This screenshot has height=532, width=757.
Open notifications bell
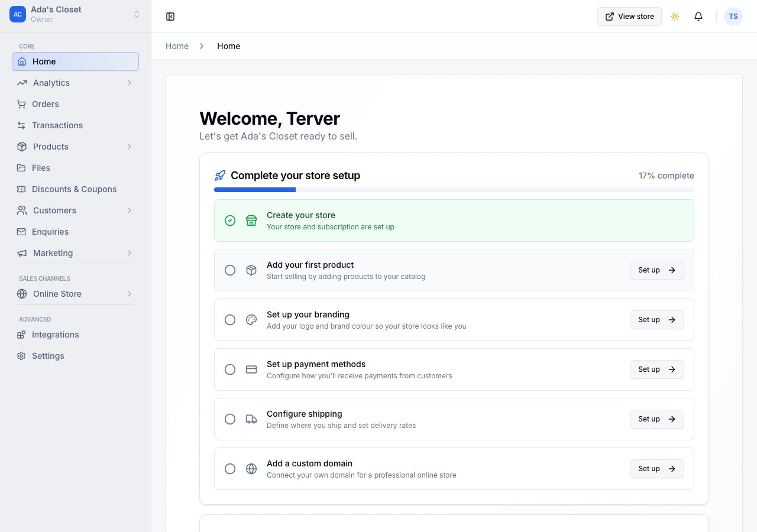tap(698, 17)
